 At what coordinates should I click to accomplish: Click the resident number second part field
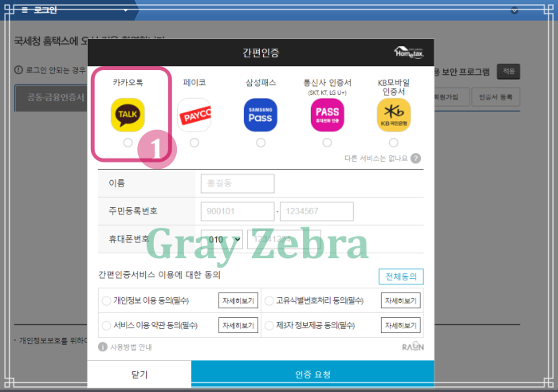point(316,211)
